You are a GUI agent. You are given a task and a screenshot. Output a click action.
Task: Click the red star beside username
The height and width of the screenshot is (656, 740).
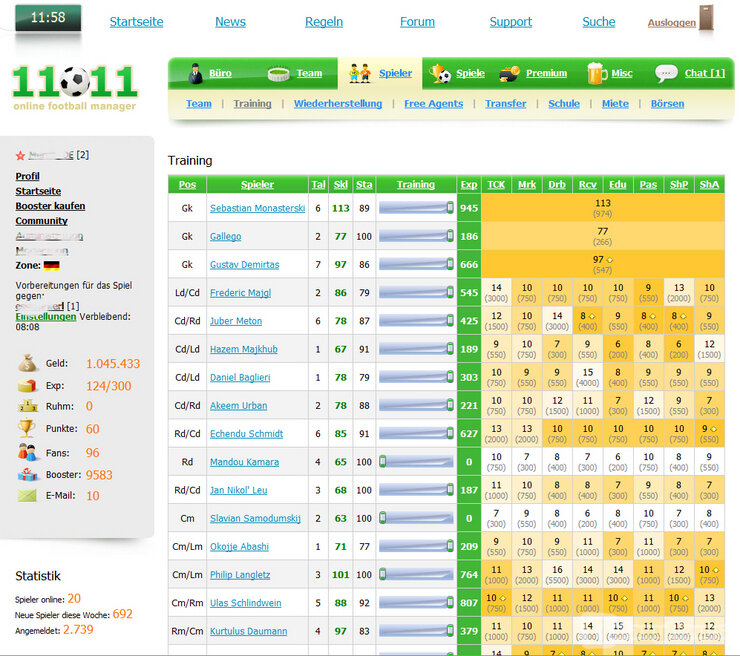point(20,155)
